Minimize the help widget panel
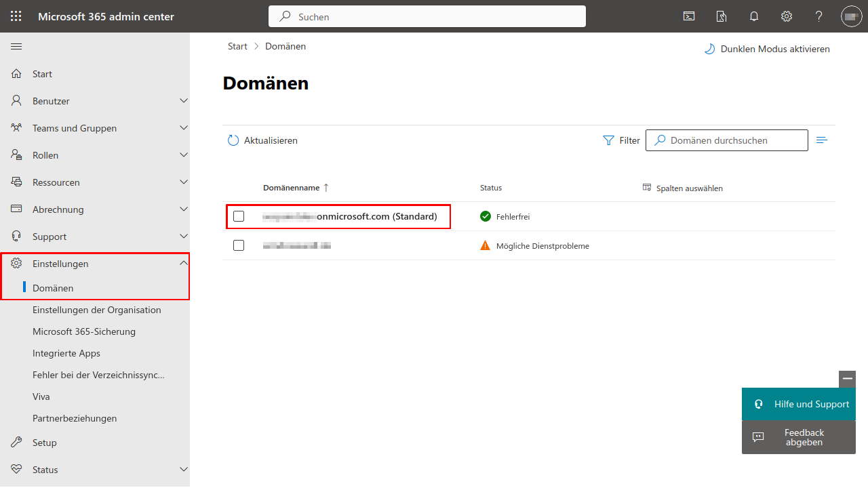The width and height of the screenshot is (868, 488). [x=847, y=379]
